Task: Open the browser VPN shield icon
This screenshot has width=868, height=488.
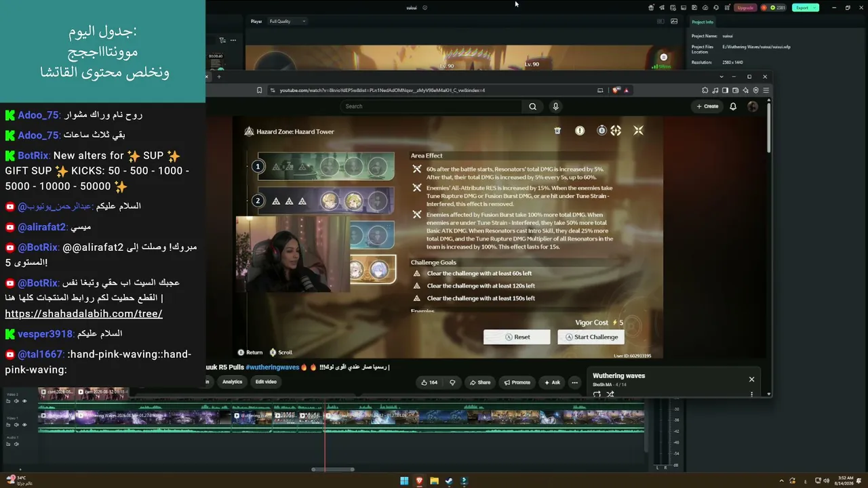Action: tap(755, 90)
